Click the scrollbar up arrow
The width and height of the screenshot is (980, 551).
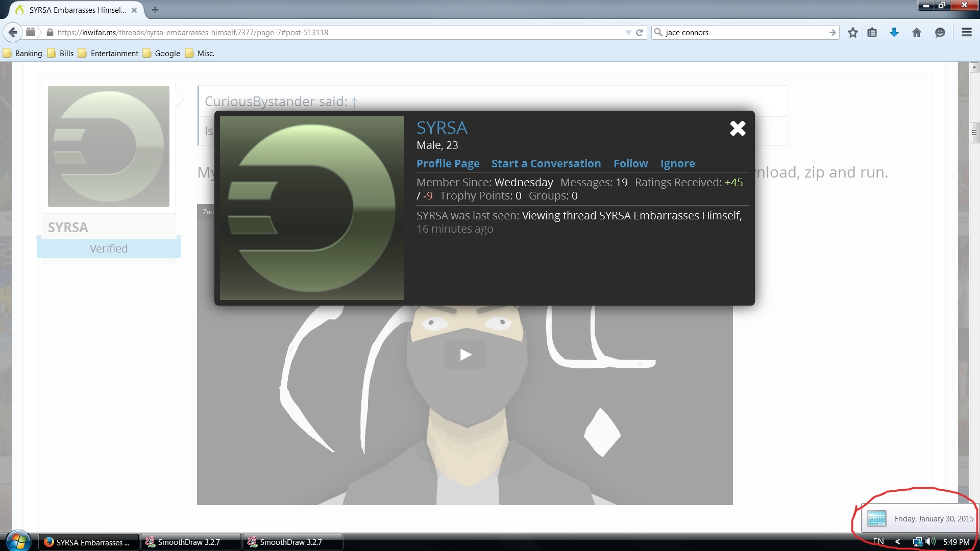(x=974, y=67)
